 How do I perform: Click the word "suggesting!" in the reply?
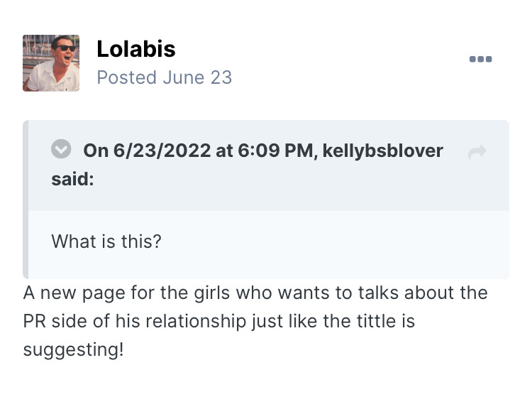click(73, 350)
